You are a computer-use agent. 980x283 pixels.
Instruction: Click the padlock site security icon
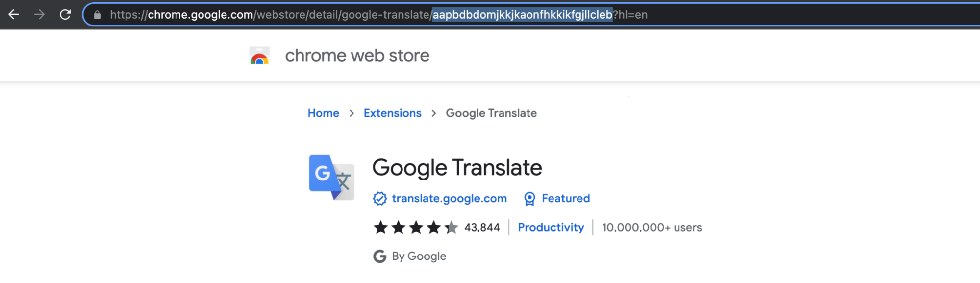(97, 15)
